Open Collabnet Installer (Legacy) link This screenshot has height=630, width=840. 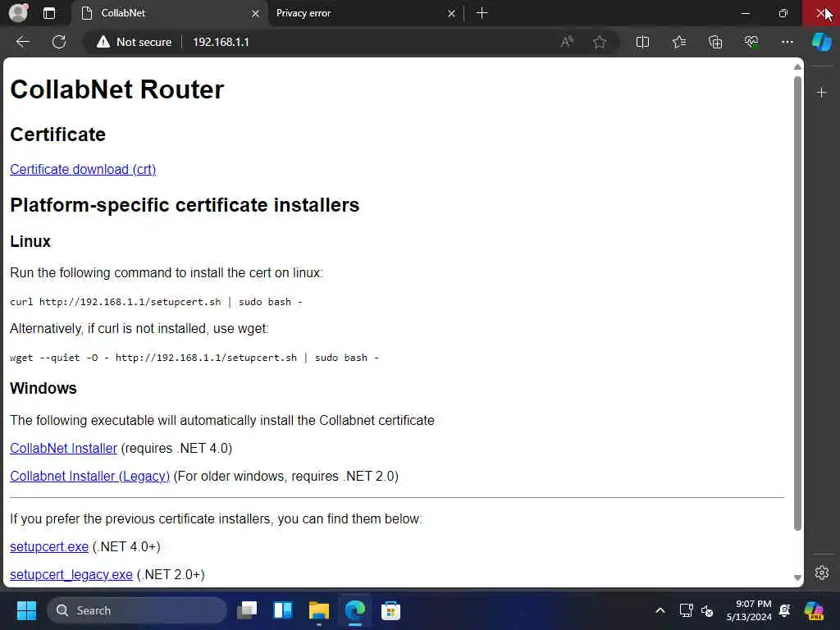click(89, 477)
